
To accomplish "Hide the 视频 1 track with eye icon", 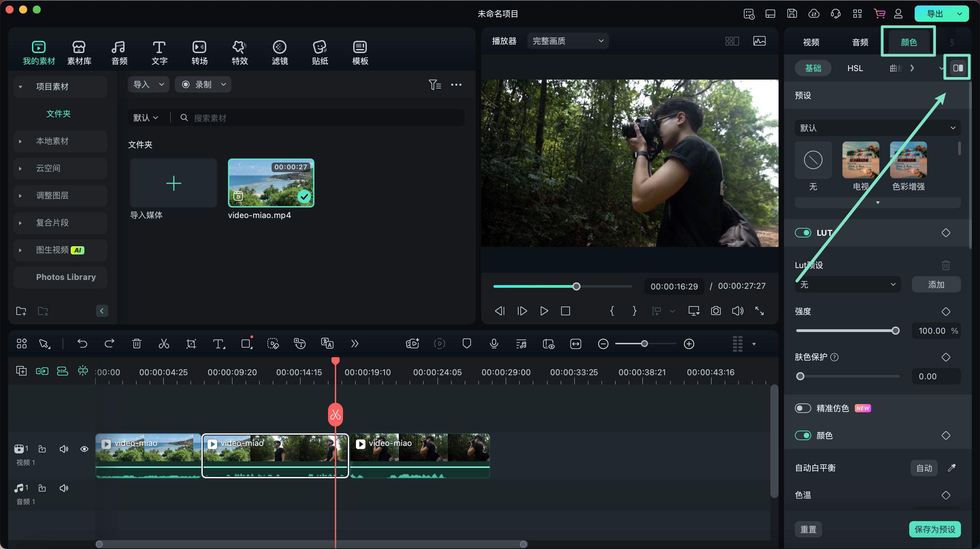I will pyautogui.click(x=84, y=449).
